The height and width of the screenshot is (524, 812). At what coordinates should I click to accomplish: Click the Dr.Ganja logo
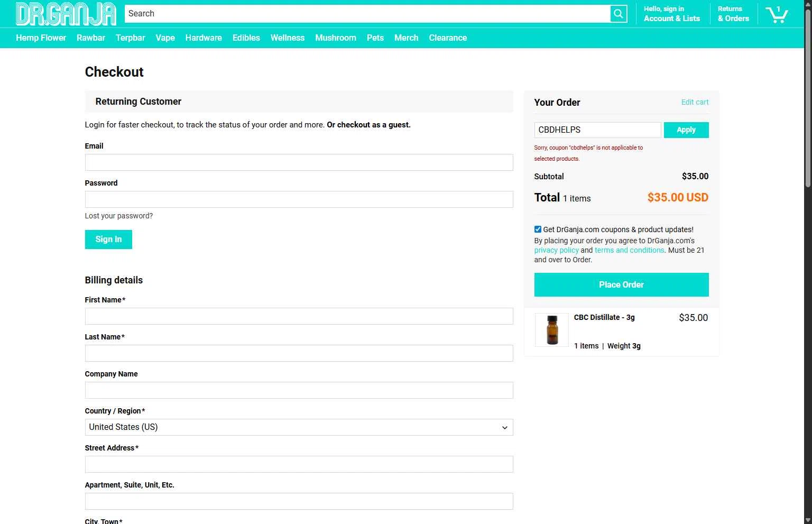(66, 14)
